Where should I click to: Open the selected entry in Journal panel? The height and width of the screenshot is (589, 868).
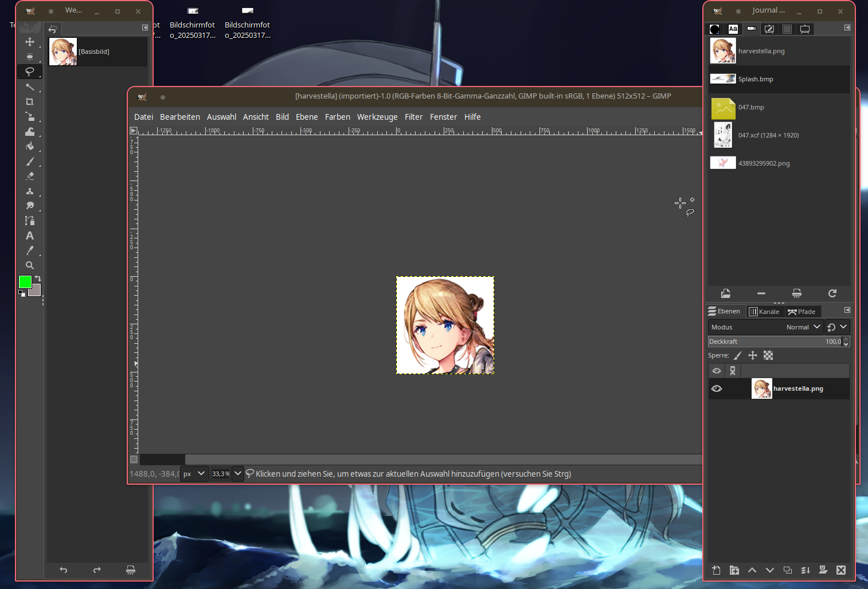click(725, 293)
